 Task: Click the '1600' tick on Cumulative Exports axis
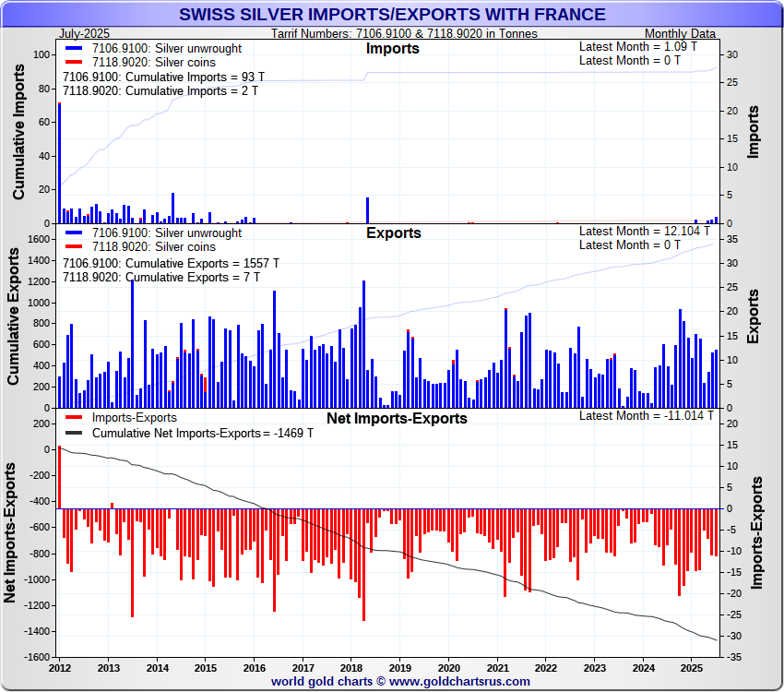[x=40, y=239]
